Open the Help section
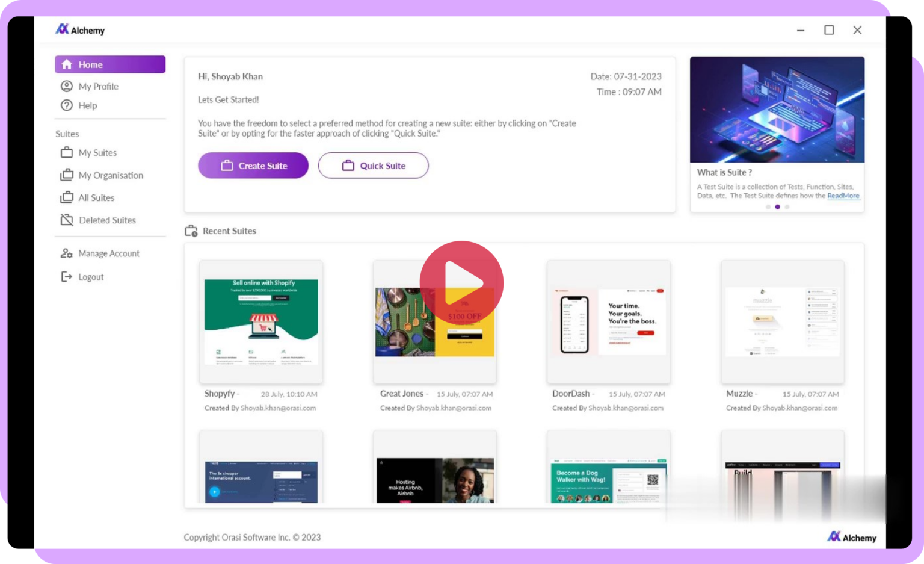Screen dimensions: 924x564 [79, 105]
